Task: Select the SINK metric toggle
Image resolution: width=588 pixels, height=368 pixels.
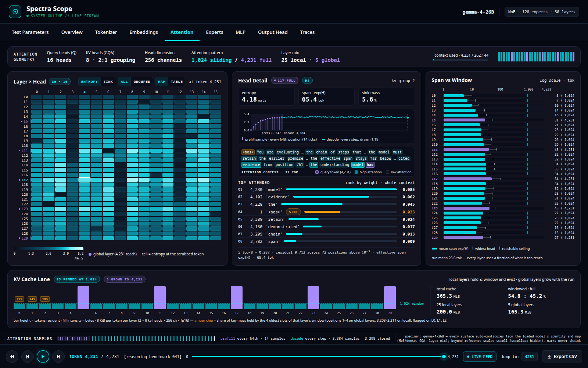Action: click(108, 82)
